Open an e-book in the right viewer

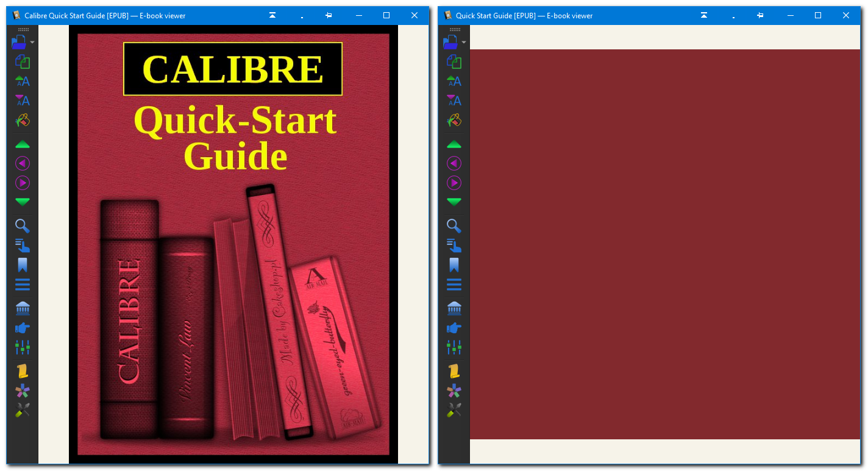[x=452, y=42]
